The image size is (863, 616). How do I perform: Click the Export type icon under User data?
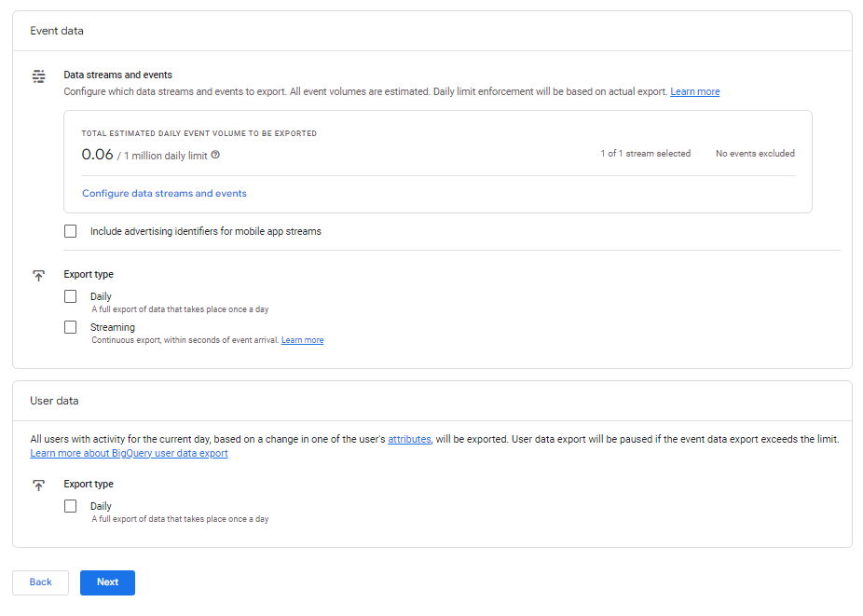[x=38, y=486]
